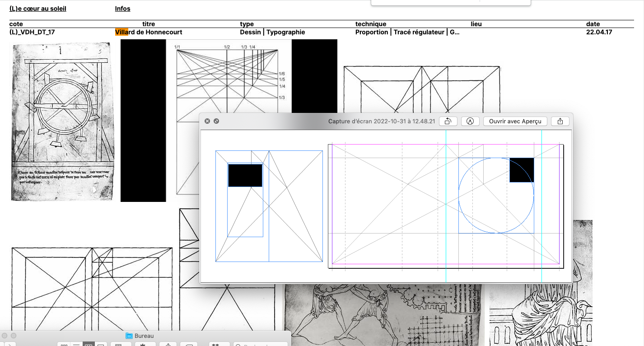Click Finder edit tags button
Image resolution: width=644 pixels, height=346 pixels.
[x=190, y=345]
